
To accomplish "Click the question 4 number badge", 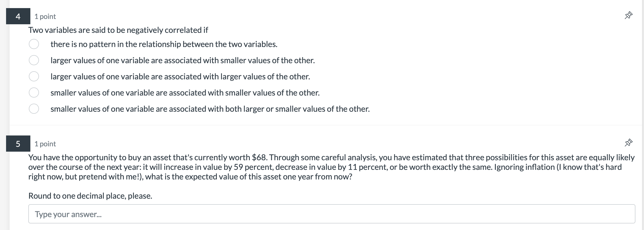I will click(x=18, y=16).
